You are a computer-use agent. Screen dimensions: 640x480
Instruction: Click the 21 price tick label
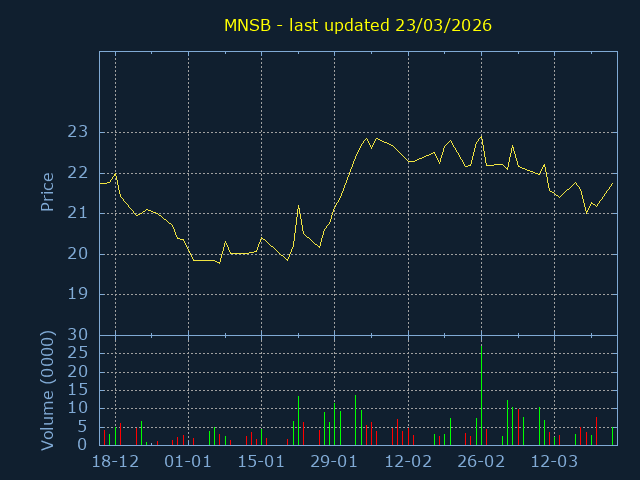78,213
